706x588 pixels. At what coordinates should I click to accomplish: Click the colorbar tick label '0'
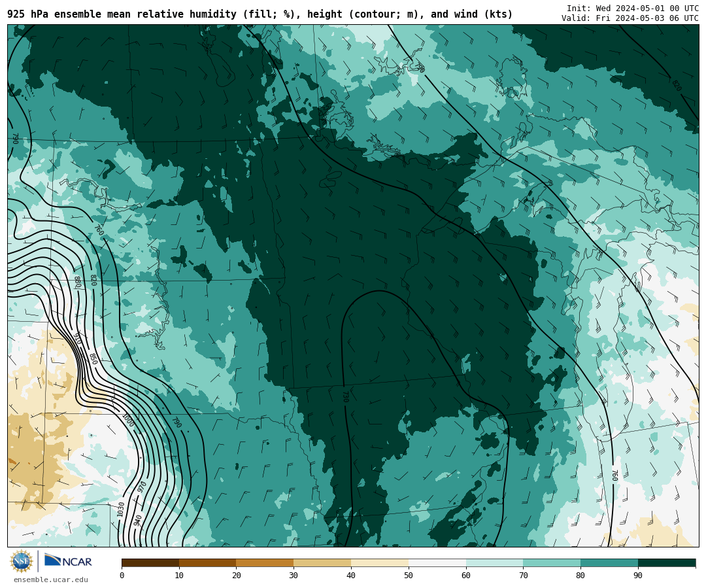pos(122,576)
